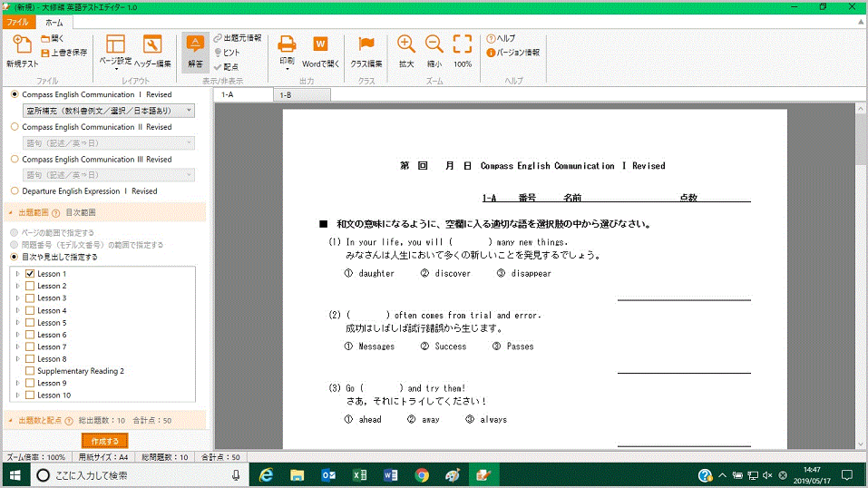Click taskbar search box ここに入力して検索

139,475
